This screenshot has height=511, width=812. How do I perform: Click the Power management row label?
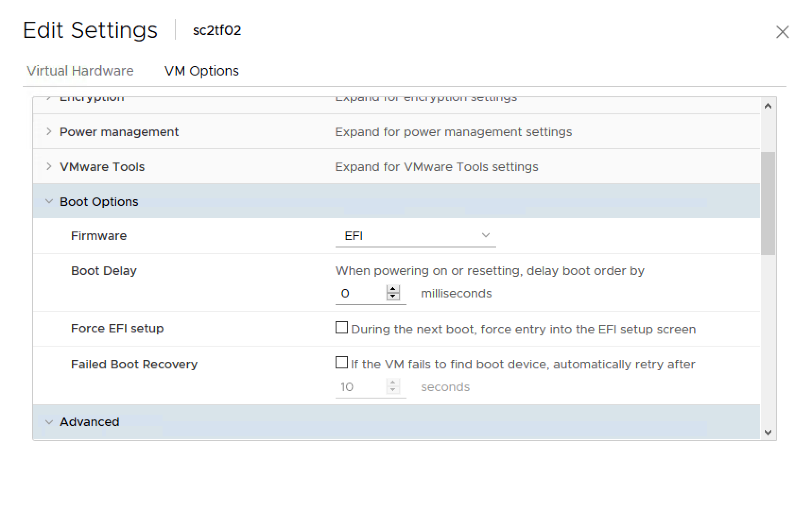coord(119,132)
